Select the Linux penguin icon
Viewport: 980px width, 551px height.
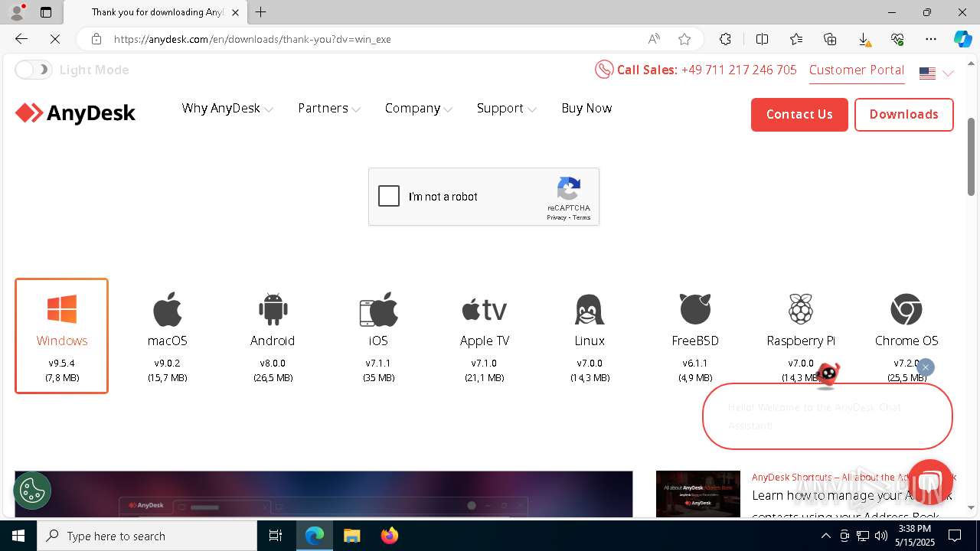pyautogui.click(x=590, y=309)
